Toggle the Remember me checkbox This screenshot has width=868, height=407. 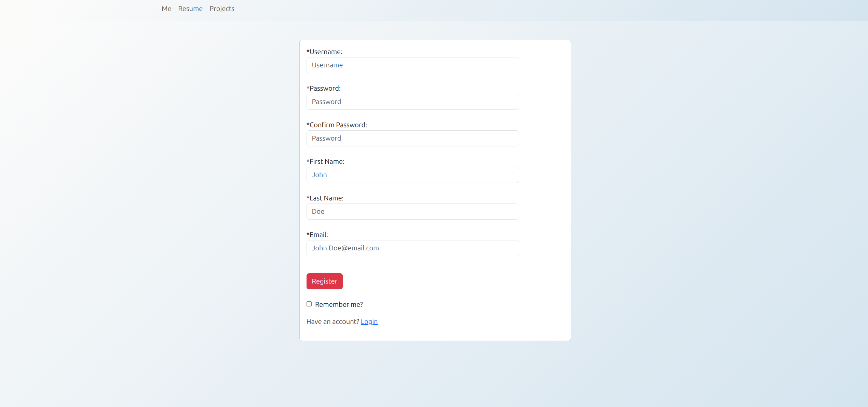click(x=309, y=304)
